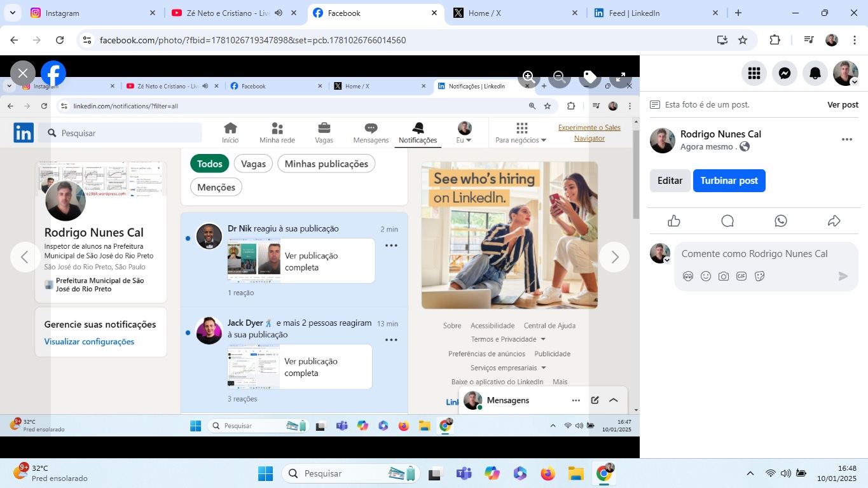Insert an avatar sticker in comment
868x488 pixels.
(x=688, y=276)
